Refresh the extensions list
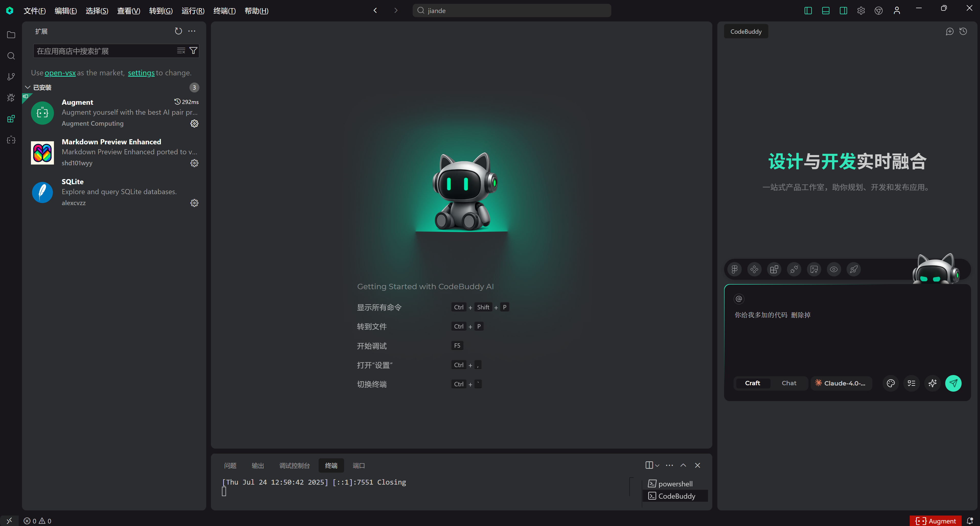Viewport: 980px width, 526px height. pyautogui.click(x=178, y=31)
